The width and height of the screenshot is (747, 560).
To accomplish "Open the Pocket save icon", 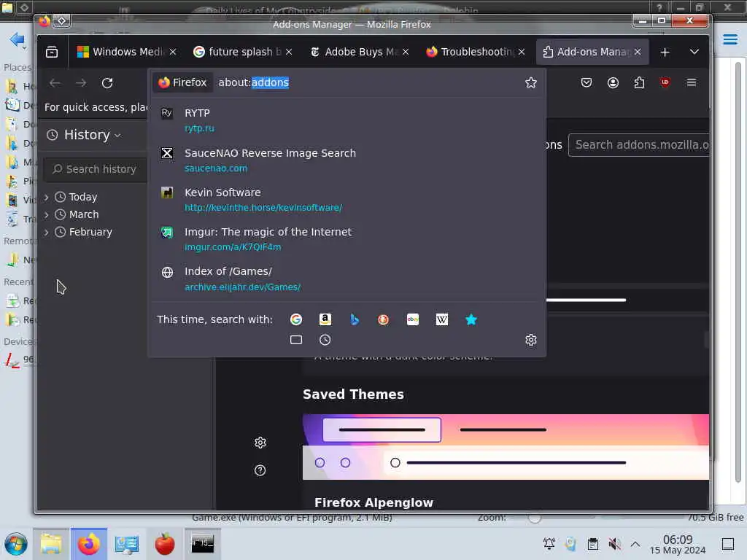I will [x=587, y=83].
